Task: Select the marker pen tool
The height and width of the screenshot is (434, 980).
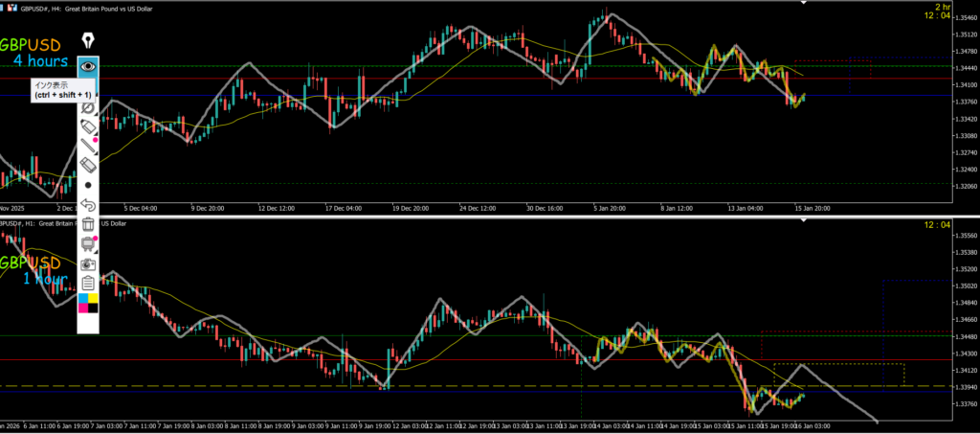Action: 88,126
